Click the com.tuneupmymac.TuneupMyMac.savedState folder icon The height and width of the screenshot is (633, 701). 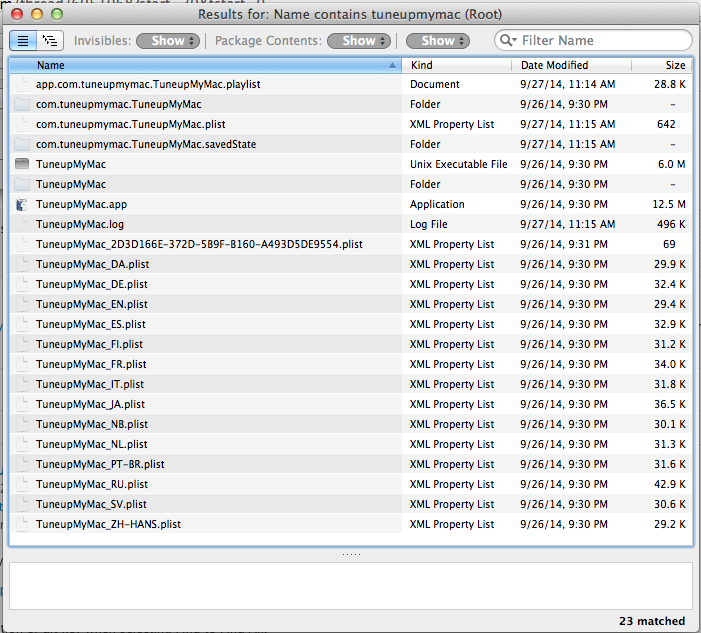pos(21,144)
